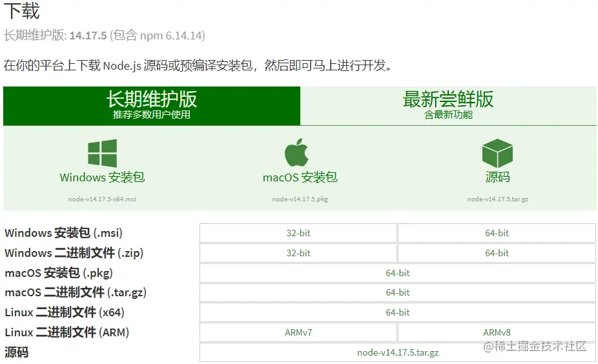Image resolution: width=598 pixels, height=364 pixels.
Task: Download 64-bit Windows 安装包 (.msi)
Action: click(x=497, y=233)
